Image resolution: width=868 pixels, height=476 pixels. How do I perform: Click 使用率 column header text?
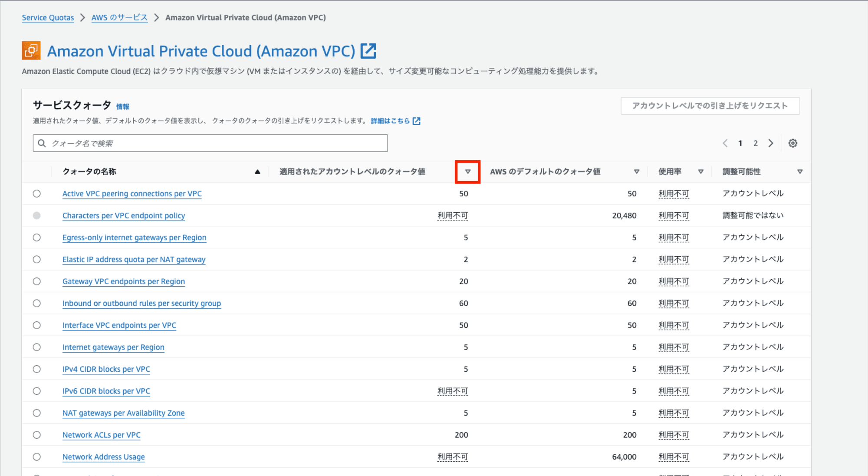[x=670, y=172]
